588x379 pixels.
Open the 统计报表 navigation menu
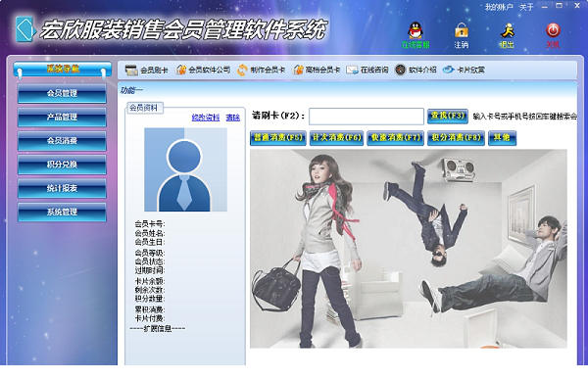[x=62, y=188]
